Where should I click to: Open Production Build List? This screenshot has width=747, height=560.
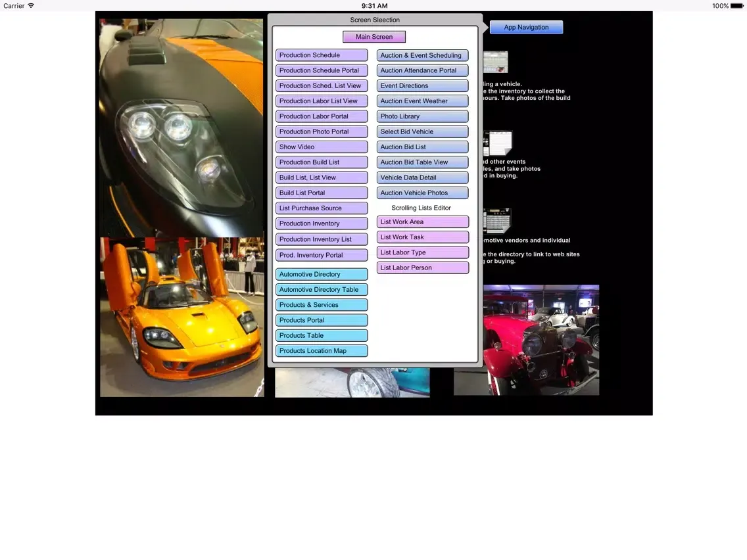click(x=322, y=162)
